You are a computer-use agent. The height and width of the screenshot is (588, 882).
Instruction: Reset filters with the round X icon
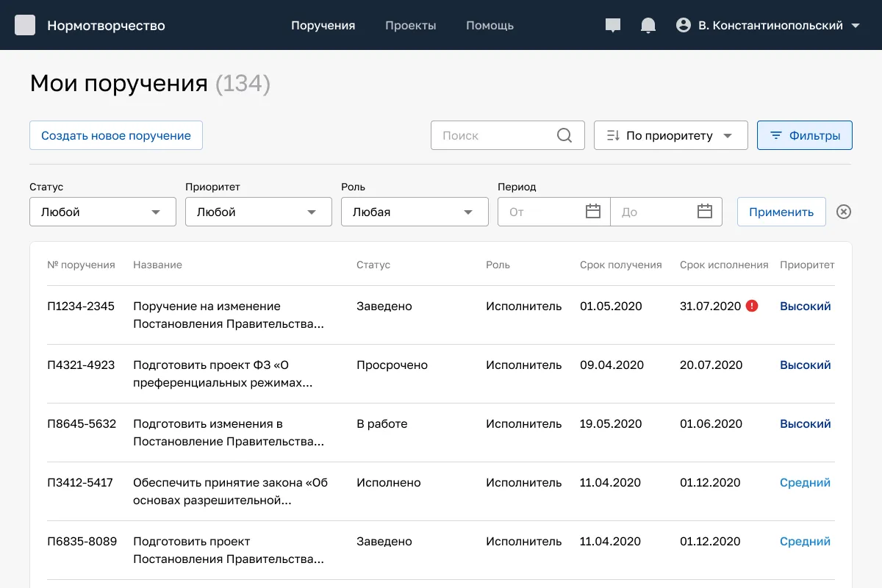point(844,212)
